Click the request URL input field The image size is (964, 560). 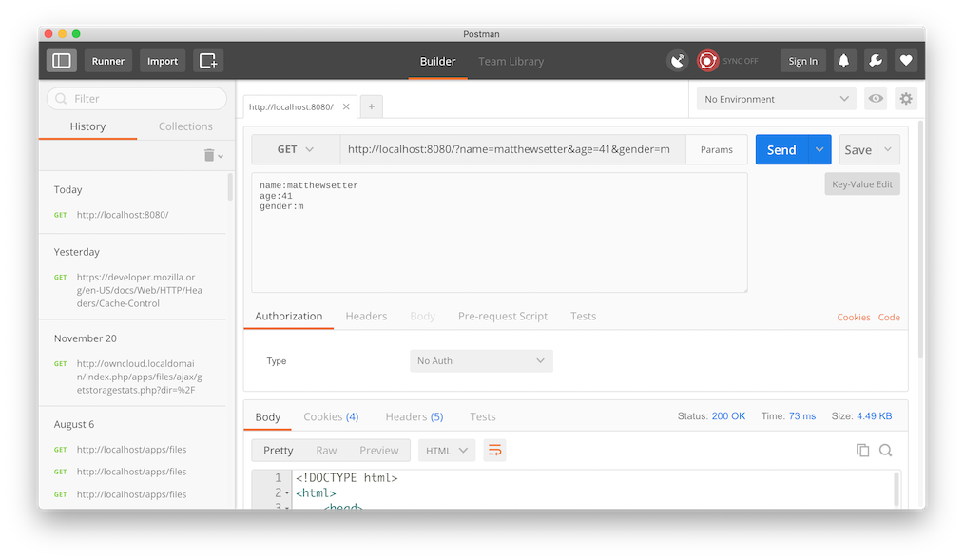point(512,149)
